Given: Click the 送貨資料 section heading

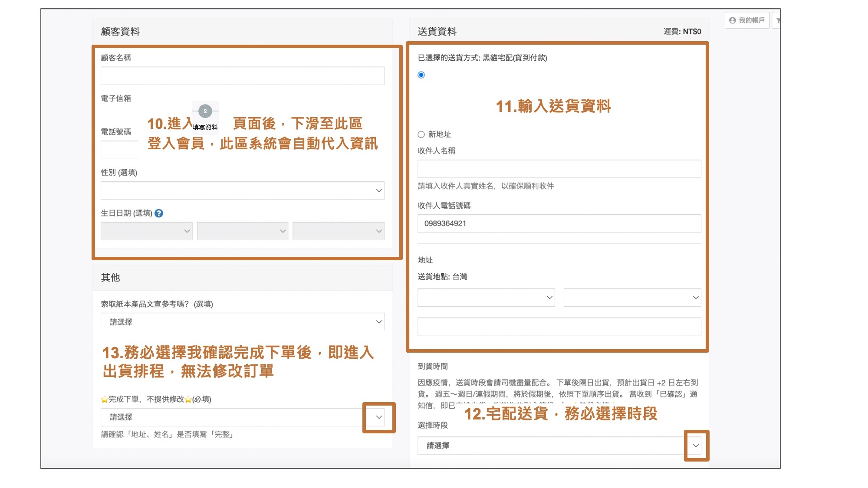Looking at the screenshot, I should click(x=437, y=32).
